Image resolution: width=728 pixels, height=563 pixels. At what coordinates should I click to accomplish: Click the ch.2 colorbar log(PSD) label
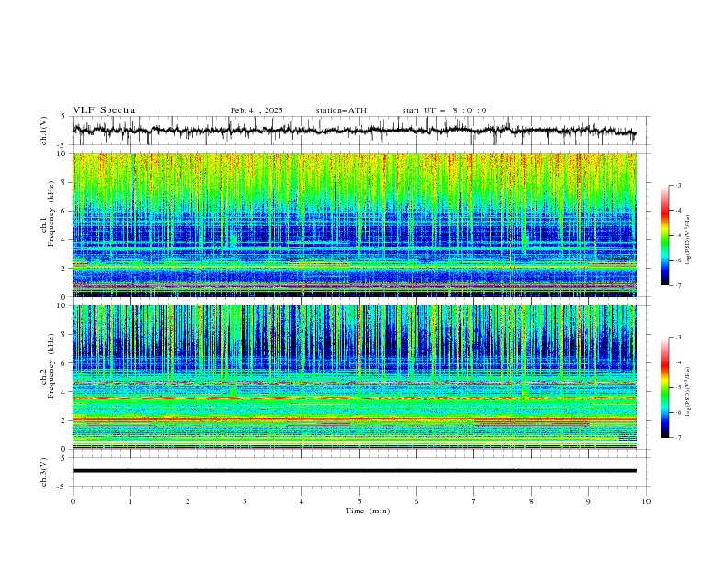pos(689,391)
